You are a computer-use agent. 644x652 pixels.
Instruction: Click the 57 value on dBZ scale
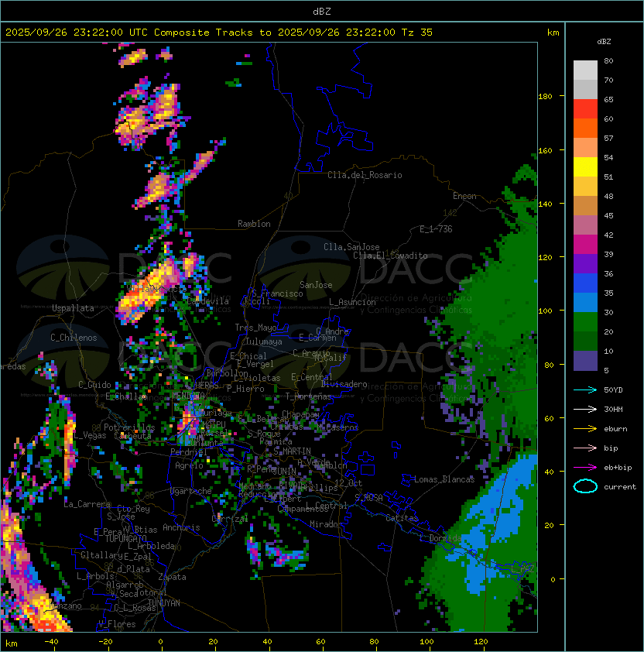tap(608, 138)
